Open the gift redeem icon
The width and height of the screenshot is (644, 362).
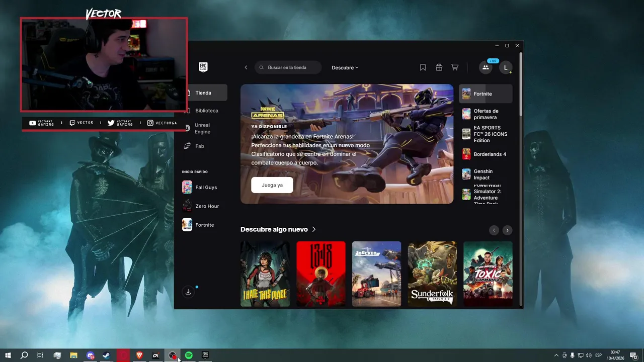click(x=439, y=67)
